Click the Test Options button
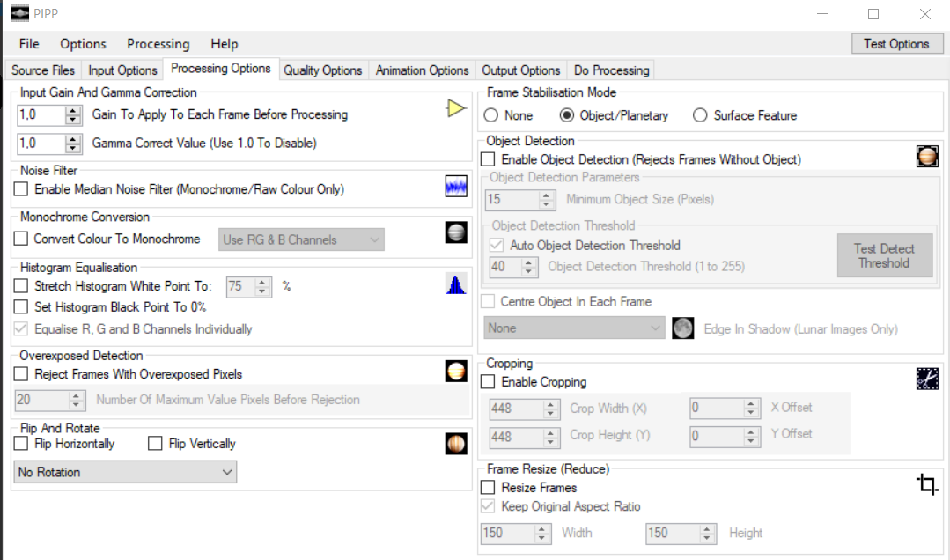 coord(896,44)
